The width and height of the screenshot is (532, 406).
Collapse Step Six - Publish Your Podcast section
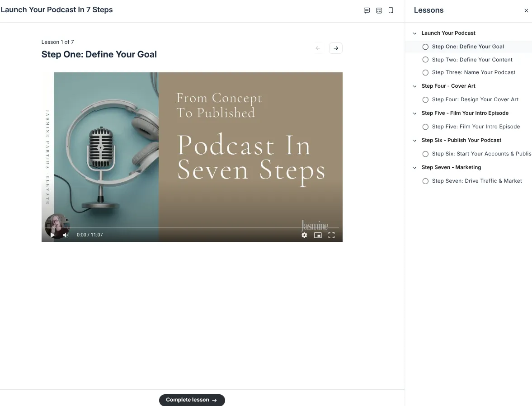coord(414,141)
